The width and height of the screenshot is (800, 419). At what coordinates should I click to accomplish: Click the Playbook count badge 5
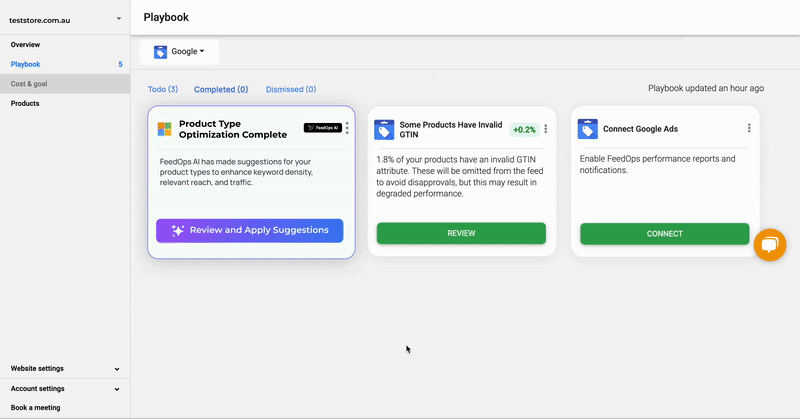[x=120, y=64]
